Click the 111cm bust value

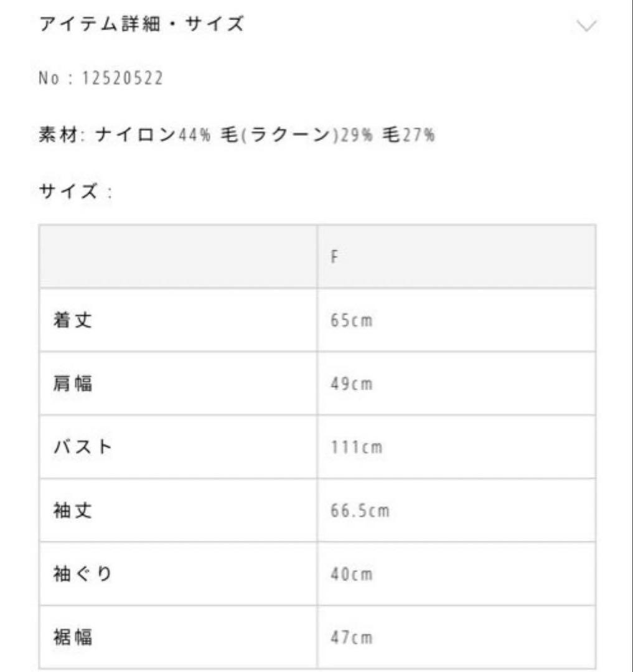pos(356,449)
